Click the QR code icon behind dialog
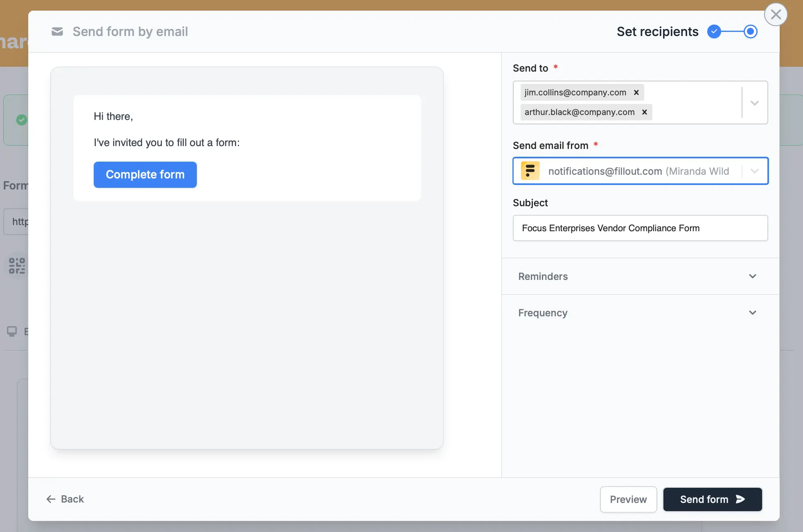 point(17,266)
